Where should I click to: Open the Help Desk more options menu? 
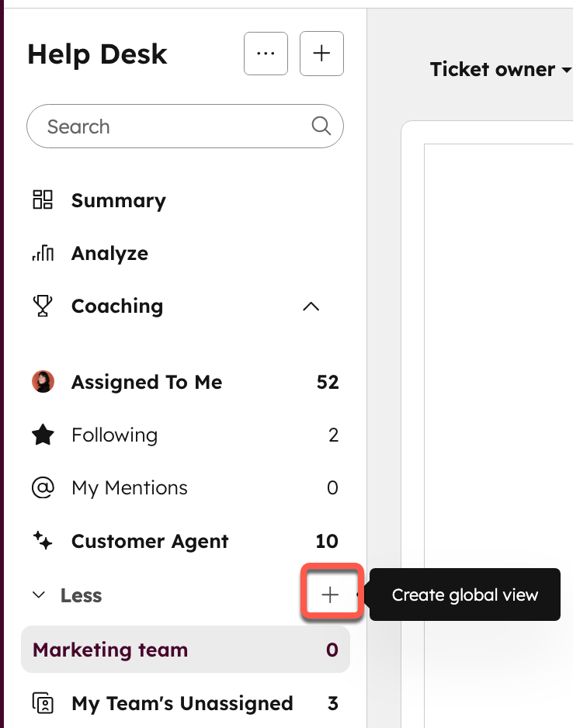click(x=266, y=54)
